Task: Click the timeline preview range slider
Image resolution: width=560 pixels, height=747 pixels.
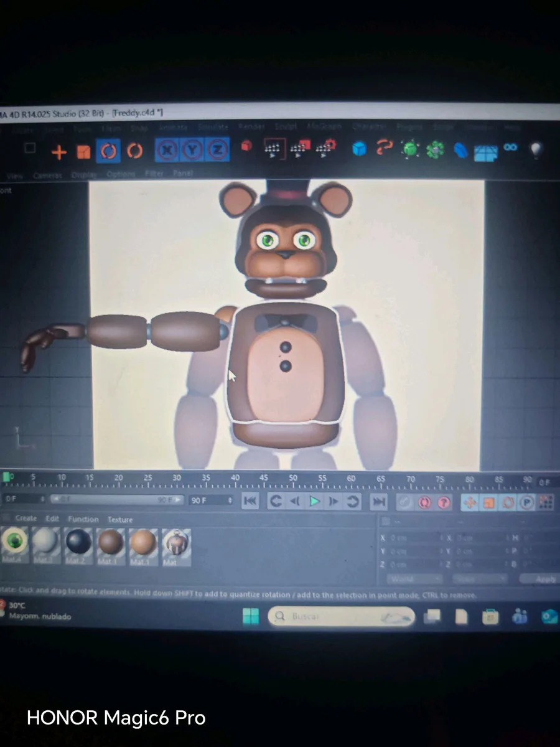Action: tap(117, 500)
